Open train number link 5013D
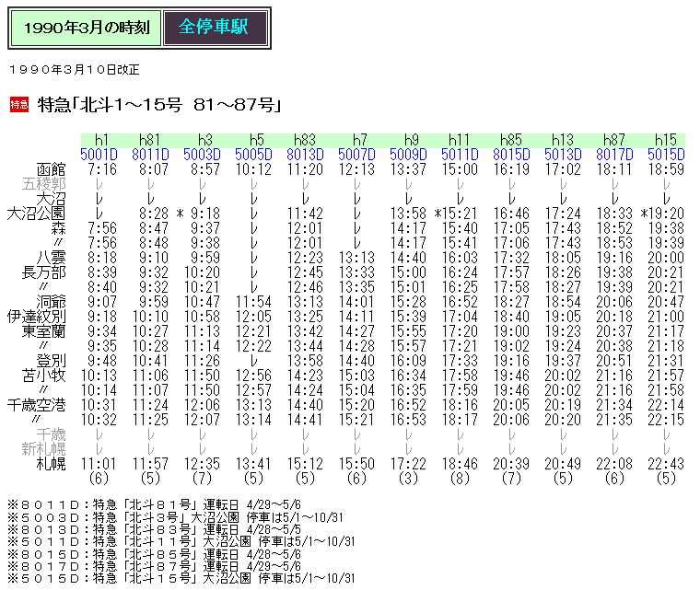Screen dimensions: 700x590 563,155
